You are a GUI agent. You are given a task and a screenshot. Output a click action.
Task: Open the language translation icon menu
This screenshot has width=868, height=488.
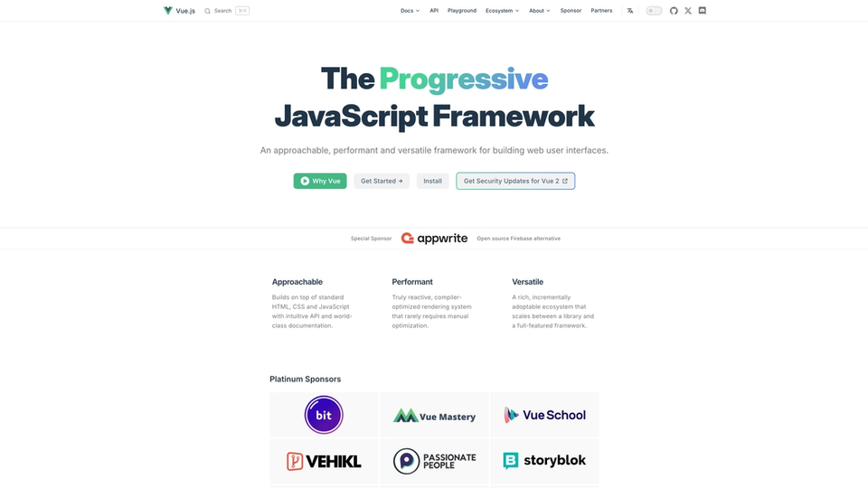630,11
